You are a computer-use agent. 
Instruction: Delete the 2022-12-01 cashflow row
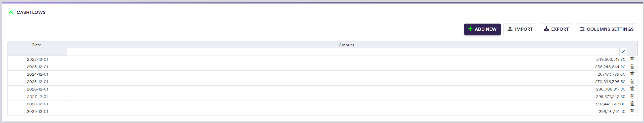tap(632, 59)
